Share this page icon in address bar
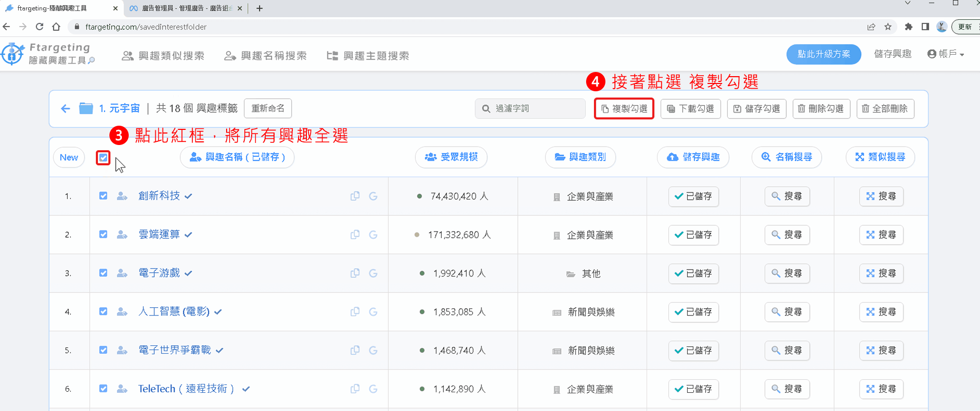 pos(871,27)
